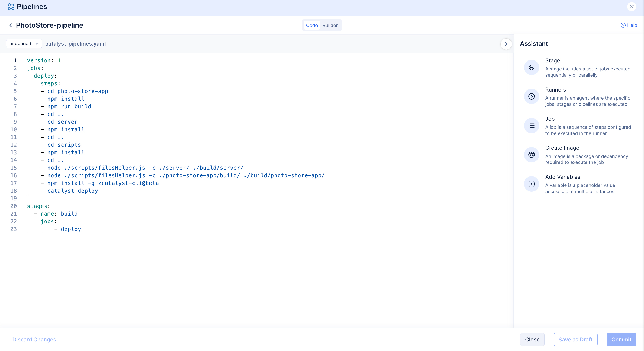Viewport: 644px width, 351px height.
Task: Click the editor minimap scroll marker
Action: 510,57
